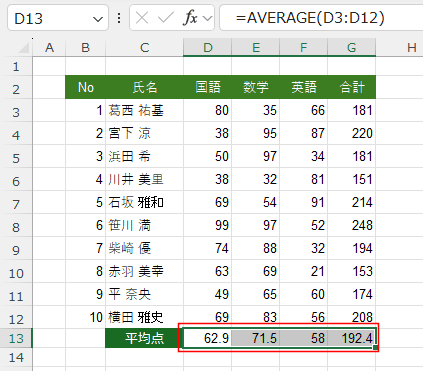
Task: Select the cell with name 柴崎 優
Action: coord(144,248)
